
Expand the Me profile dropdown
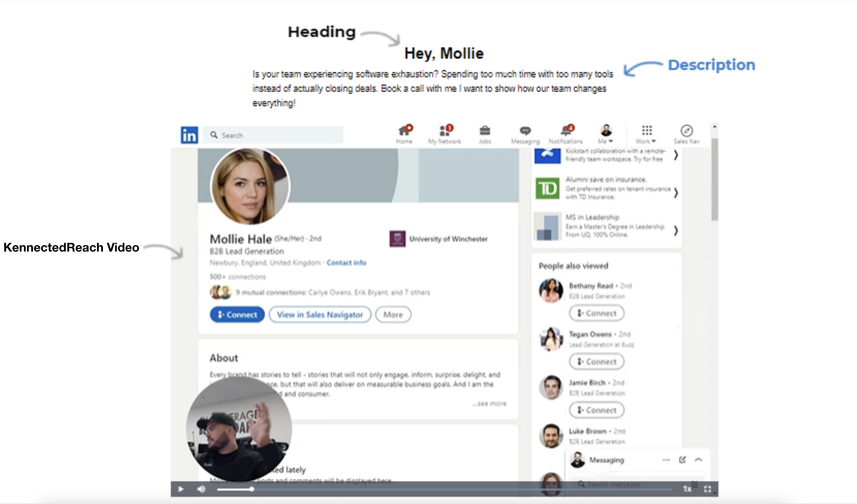pyautogui.click(x=606, y=134)
